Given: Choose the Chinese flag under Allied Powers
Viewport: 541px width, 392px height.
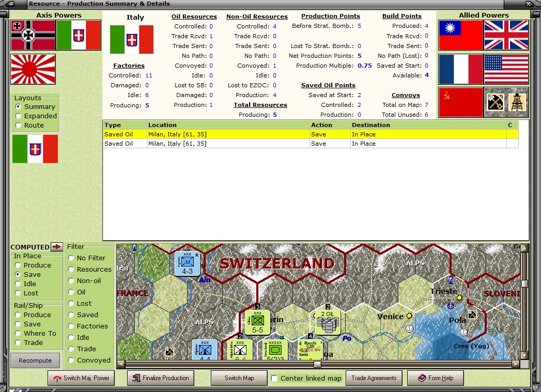Looking at the screenshot, I should tap(460, 35).
